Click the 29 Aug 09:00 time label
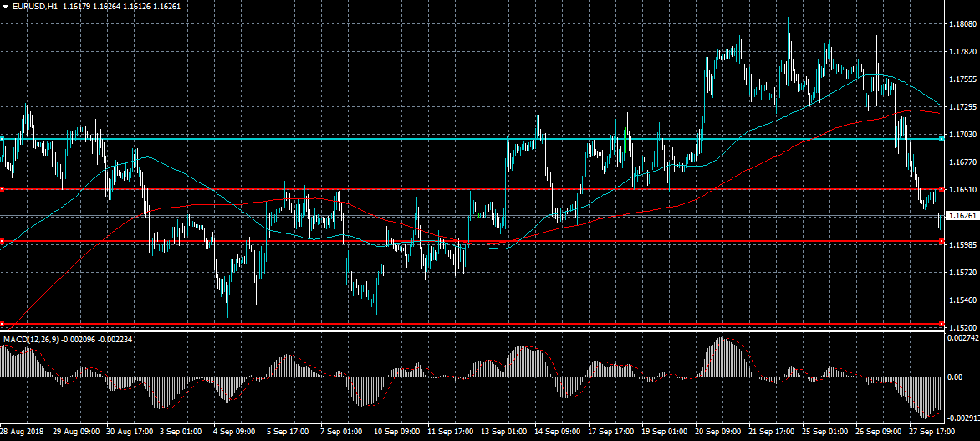The height and width of the screenshot is (441, 980). coord(76,432)
